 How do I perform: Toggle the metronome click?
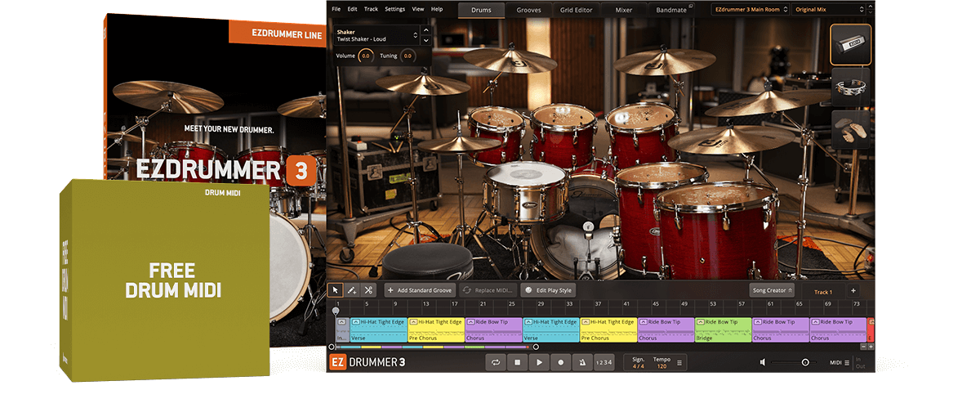click(581, 362)
